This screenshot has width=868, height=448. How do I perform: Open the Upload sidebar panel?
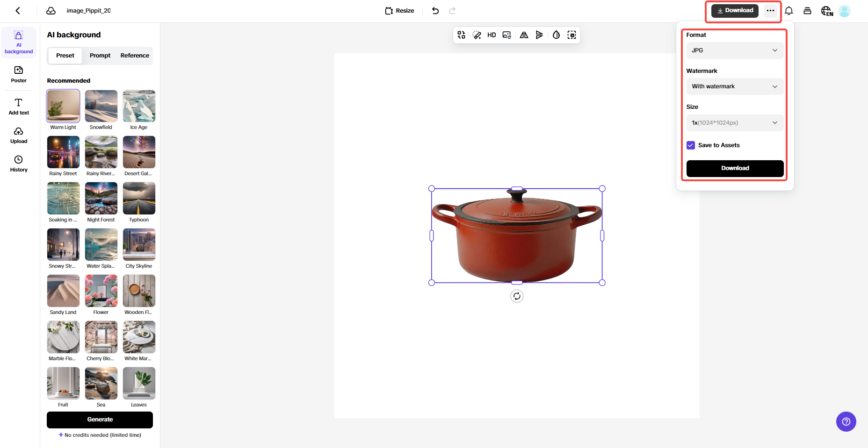[x=19, y=135]
